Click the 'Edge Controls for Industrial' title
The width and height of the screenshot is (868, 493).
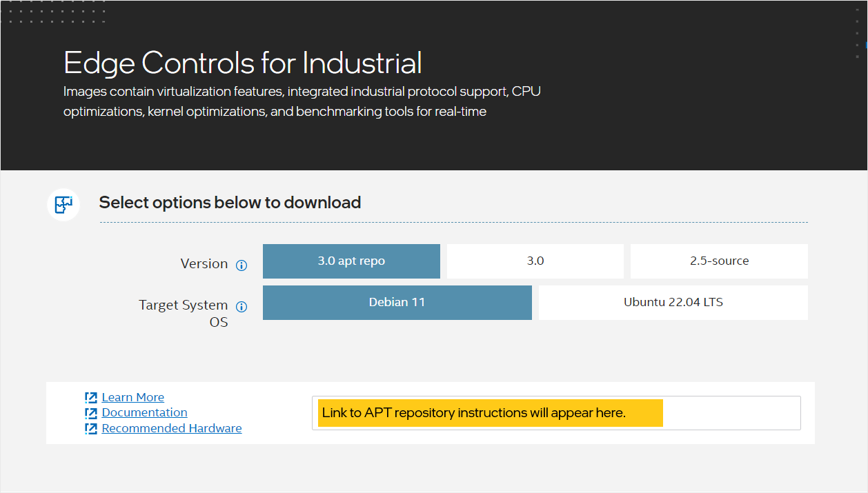[243, 63]
